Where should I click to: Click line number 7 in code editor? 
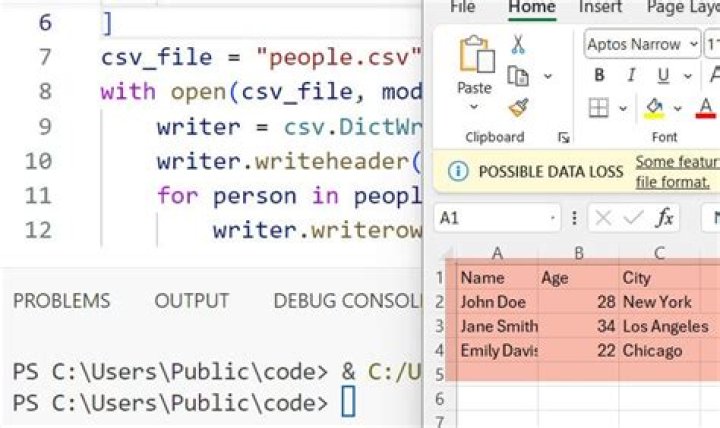click(x=45, y=57)
